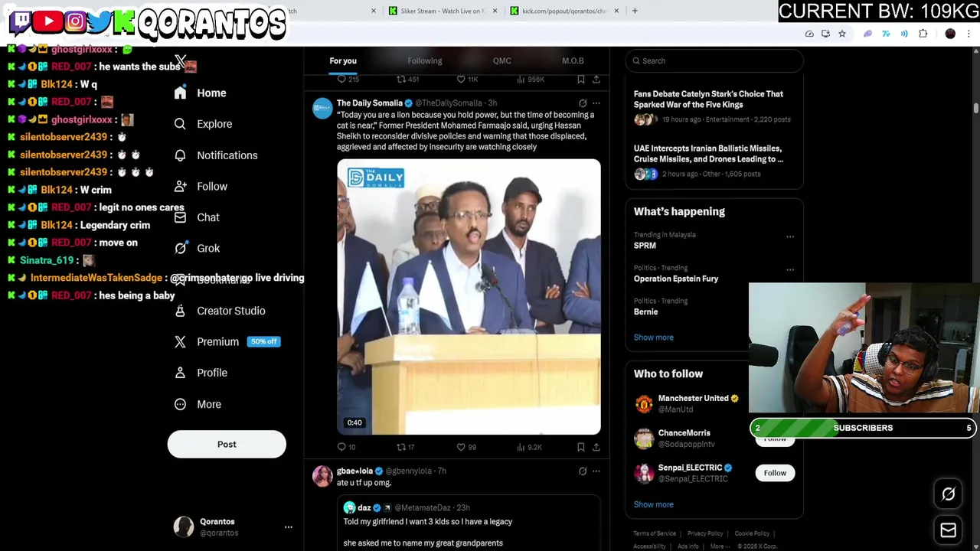Open Notifications bell in sidebar
This screenshot has width=980, height=551.
pyautogui.click(x=180, y=155)
